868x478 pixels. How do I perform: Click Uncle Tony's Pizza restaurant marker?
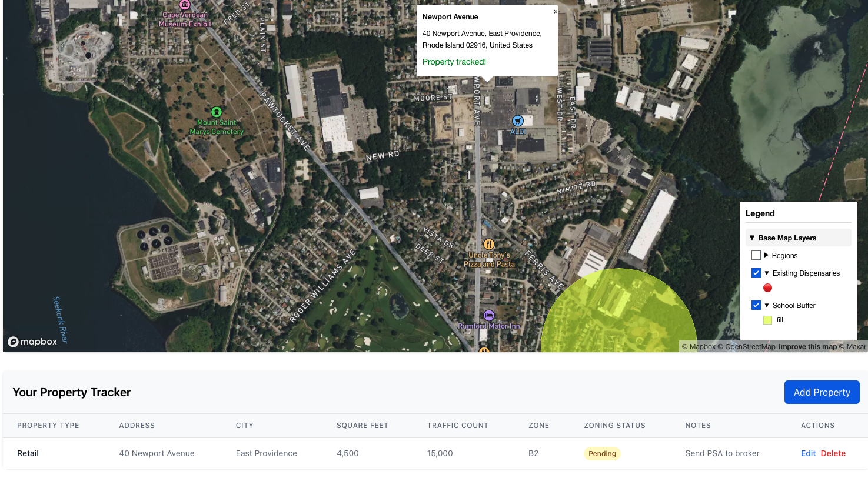[488, 244]
